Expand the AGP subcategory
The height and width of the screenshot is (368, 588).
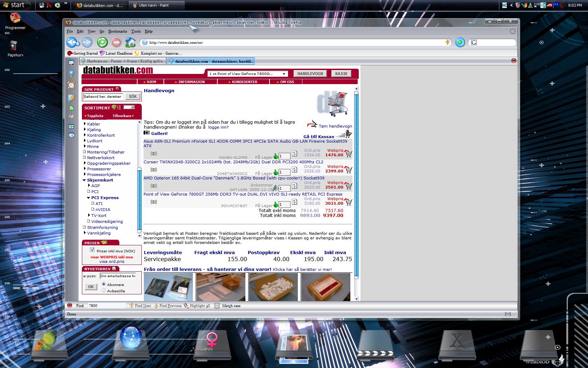coord(89,185)
